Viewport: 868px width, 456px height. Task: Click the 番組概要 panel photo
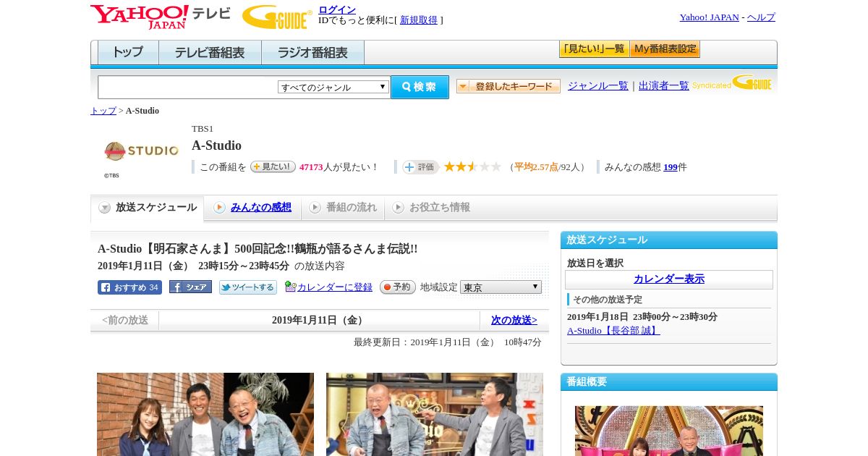pyautogui.click(x=669, y=431)
